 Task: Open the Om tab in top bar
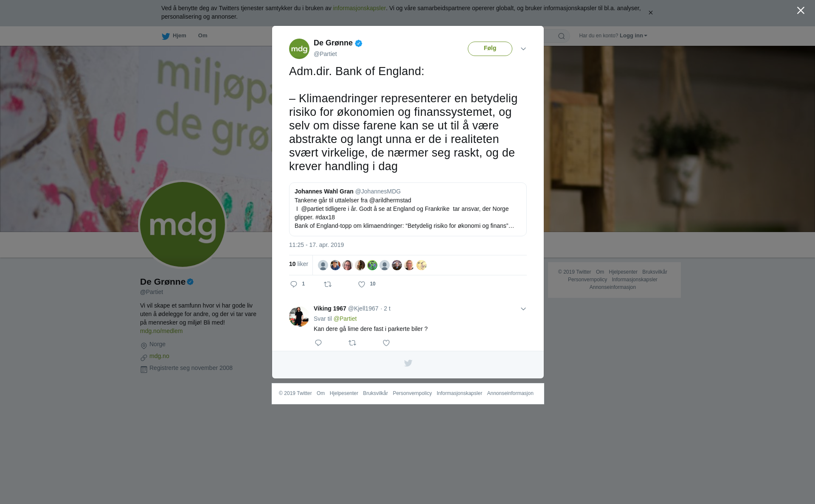pos(203,36)
